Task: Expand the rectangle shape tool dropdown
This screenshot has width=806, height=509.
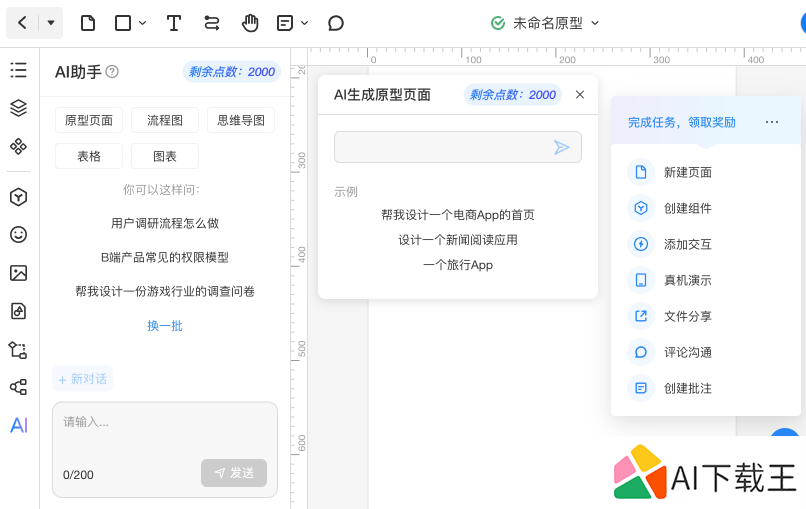Action: tap(142, 22)
